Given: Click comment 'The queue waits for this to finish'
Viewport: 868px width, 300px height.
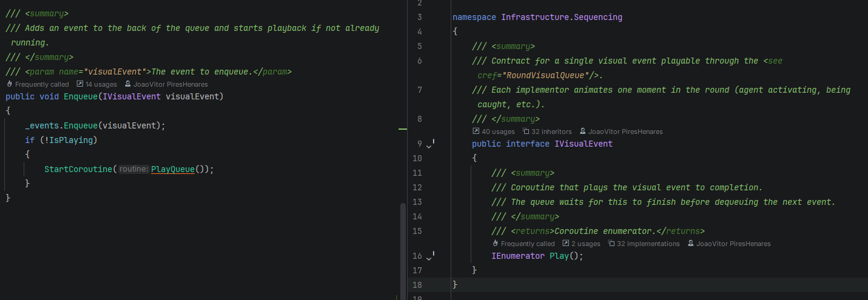Looking at the screenshot, I should pyautogui.click(x=593, y=202).
